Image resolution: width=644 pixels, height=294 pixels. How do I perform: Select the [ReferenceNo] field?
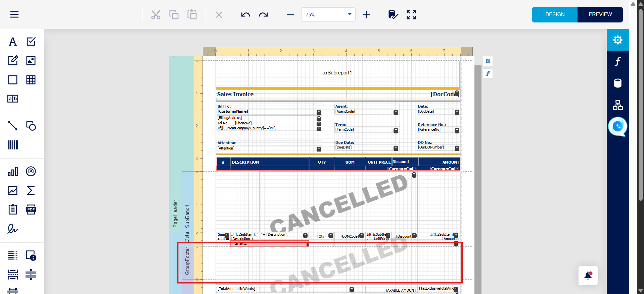439,130
